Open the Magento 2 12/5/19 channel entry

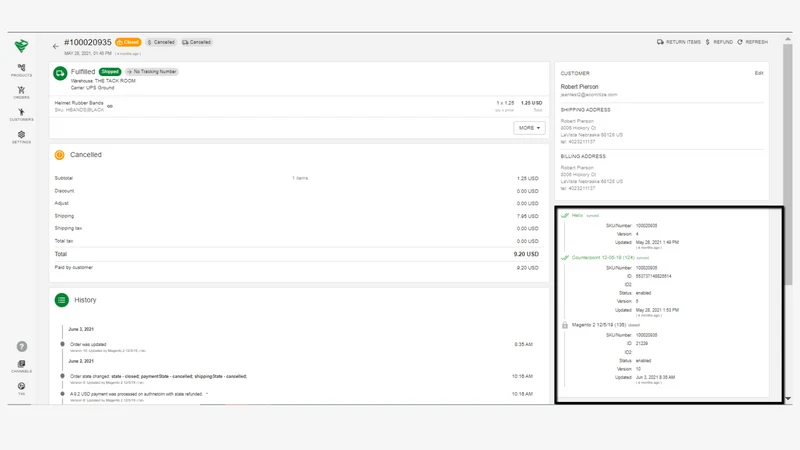coord(598,325)
